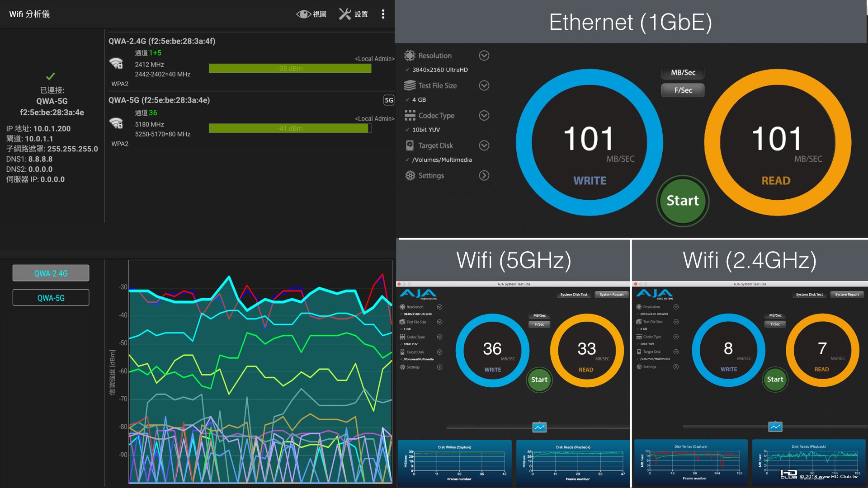Start the Wifi 2.4GHz disk test
Viewport: 868px width, 488px height.
pyautogui.click(x=775, y=379)
